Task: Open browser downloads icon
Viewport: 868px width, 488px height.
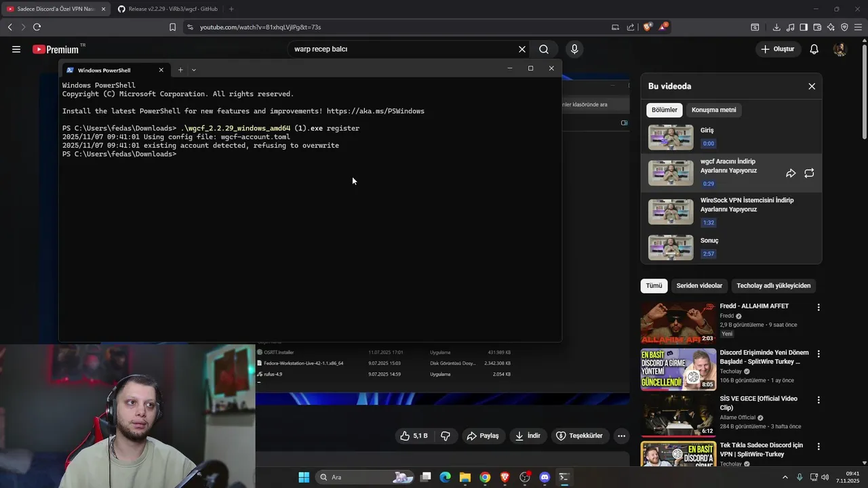Action: [x=776, y=27]
